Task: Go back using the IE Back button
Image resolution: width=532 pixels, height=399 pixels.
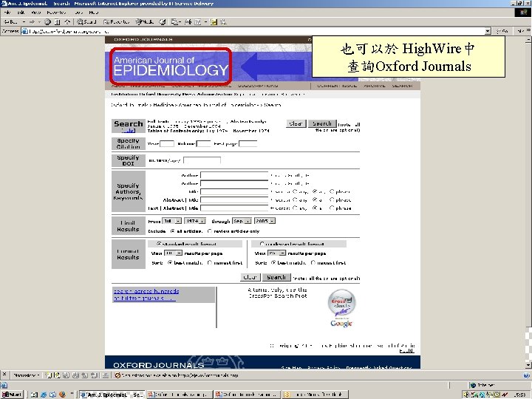Action: click(x=10, y=22)
